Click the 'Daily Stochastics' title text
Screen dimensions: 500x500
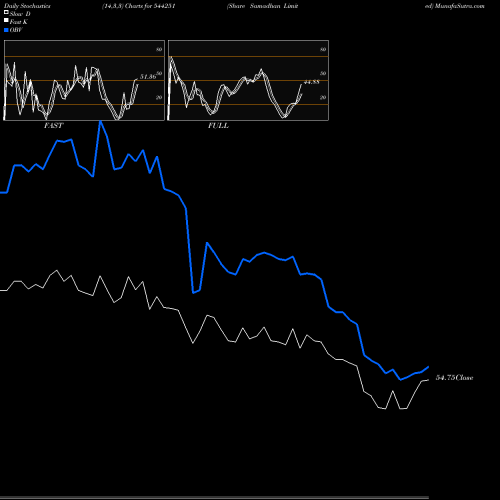pos(27,6)
